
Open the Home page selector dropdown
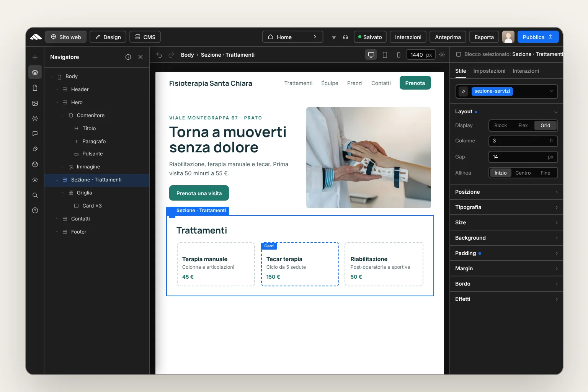pyautogui.click(x=292, y=37)
